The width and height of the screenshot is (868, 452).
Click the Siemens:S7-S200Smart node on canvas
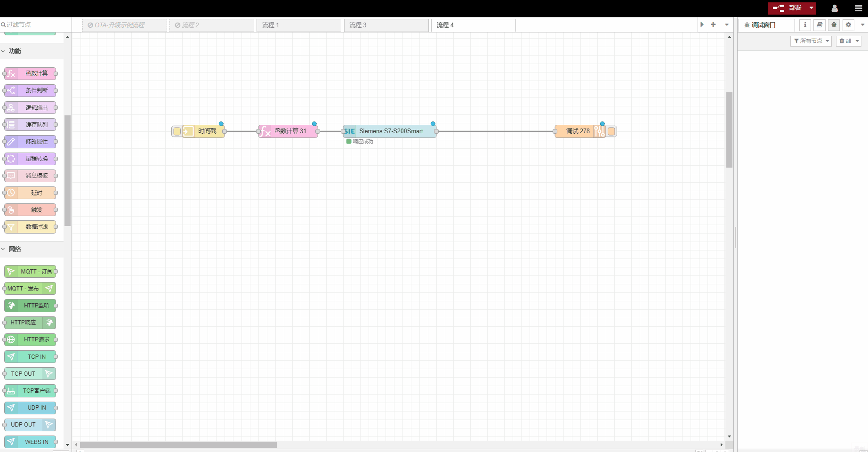390,131
